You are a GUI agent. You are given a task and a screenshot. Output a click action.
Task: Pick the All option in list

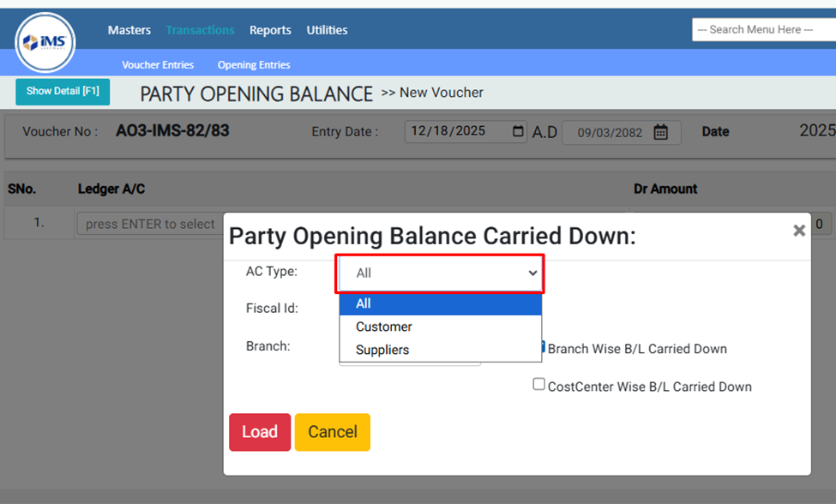point(364,303)
